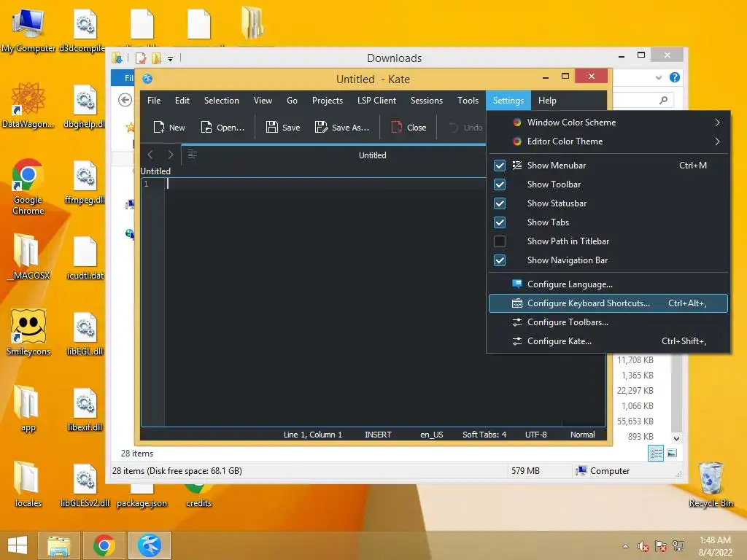Click the help icon in Downloads window
This screenshot has width=747, height=560.
[x=675, y=77]
